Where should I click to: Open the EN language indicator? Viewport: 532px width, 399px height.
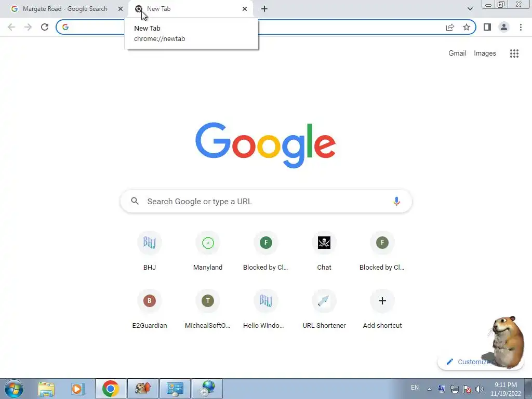[415, 388]
